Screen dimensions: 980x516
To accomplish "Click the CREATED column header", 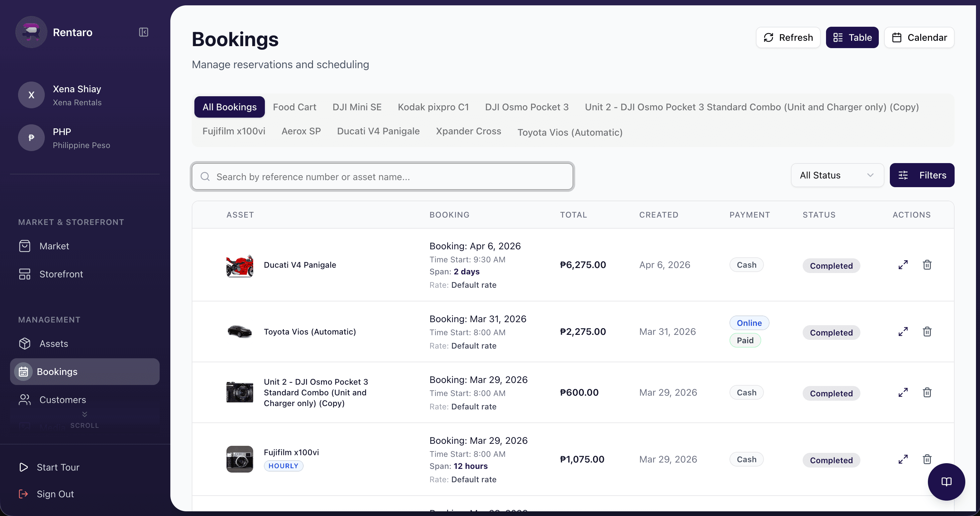I will tap(659, 215).
